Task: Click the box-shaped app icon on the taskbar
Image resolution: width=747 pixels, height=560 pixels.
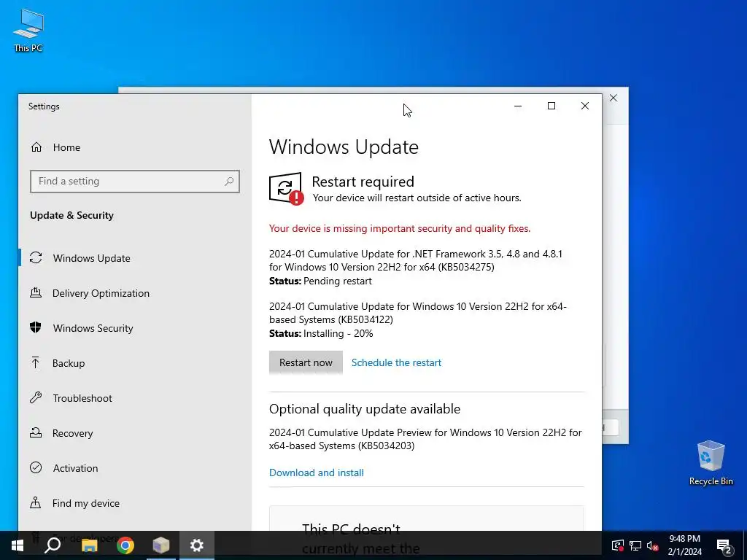Action: click(x=161, y=545)
